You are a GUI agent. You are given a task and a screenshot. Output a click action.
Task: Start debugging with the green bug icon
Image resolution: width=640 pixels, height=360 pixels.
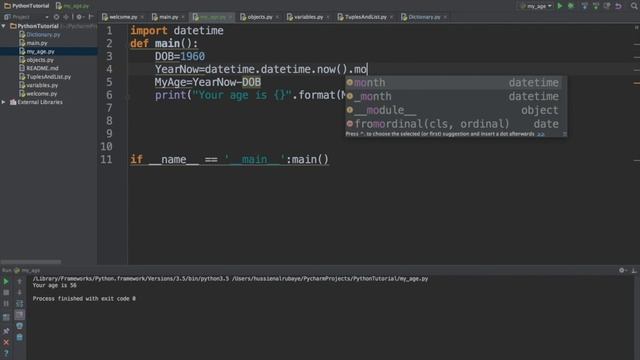click(571, 6)
